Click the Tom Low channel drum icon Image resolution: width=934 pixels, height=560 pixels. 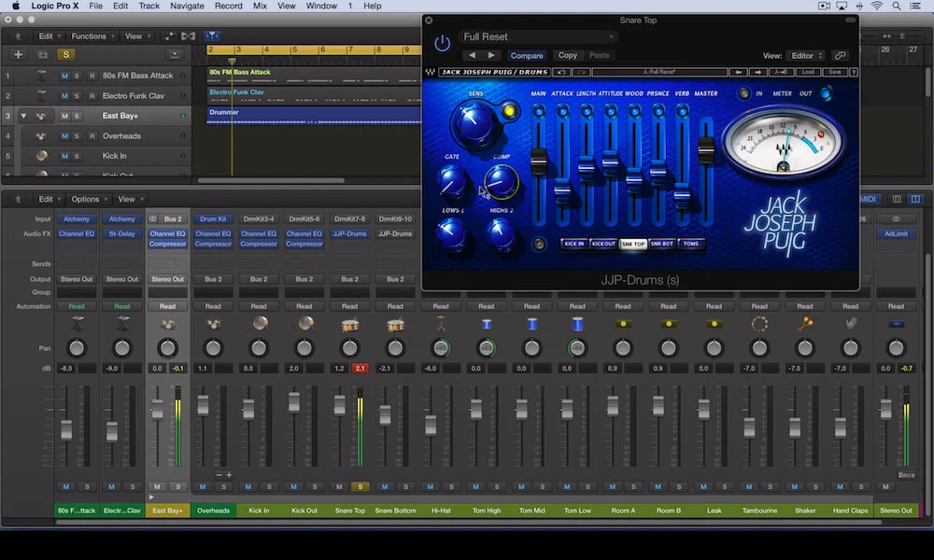577,324
